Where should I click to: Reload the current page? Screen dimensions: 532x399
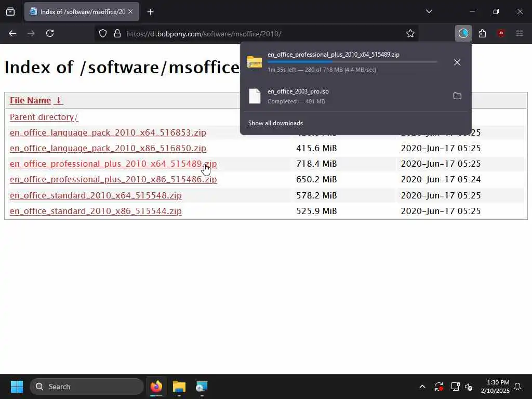click(x=50, y=34)
